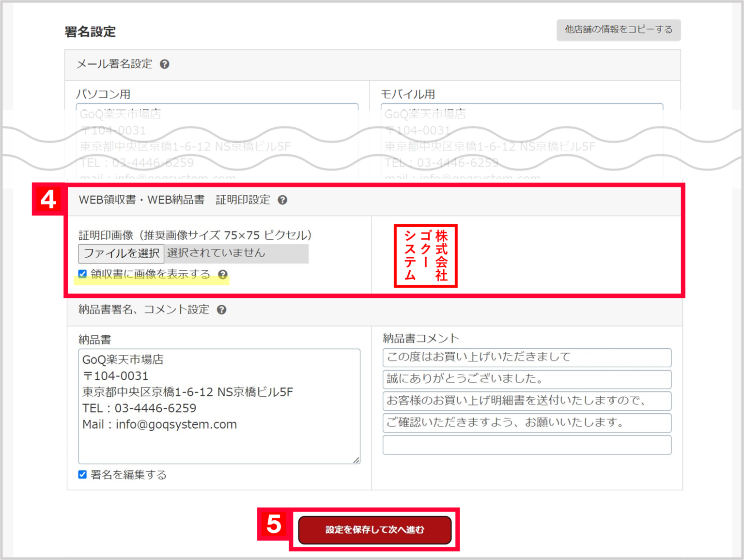Screen dimensions: 744x560
Task: Click the 他店舗の情報をコピーする button
Action: coord(618,30)
